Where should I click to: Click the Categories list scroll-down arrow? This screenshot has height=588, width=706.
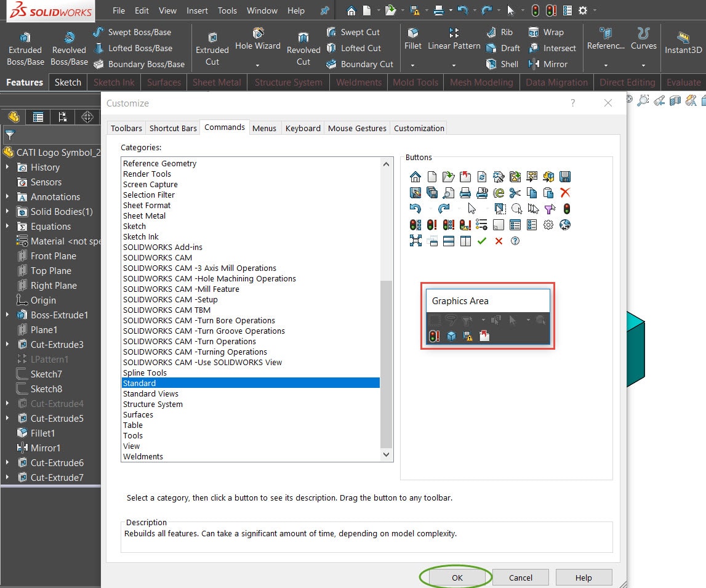pos(387,455)
